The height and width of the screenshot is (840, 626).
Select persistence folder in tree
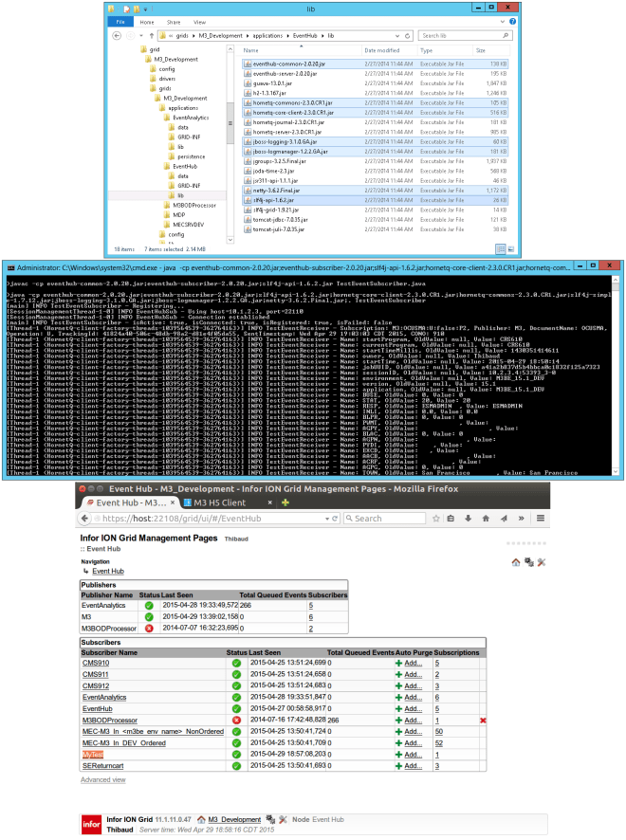pos(191,157)
